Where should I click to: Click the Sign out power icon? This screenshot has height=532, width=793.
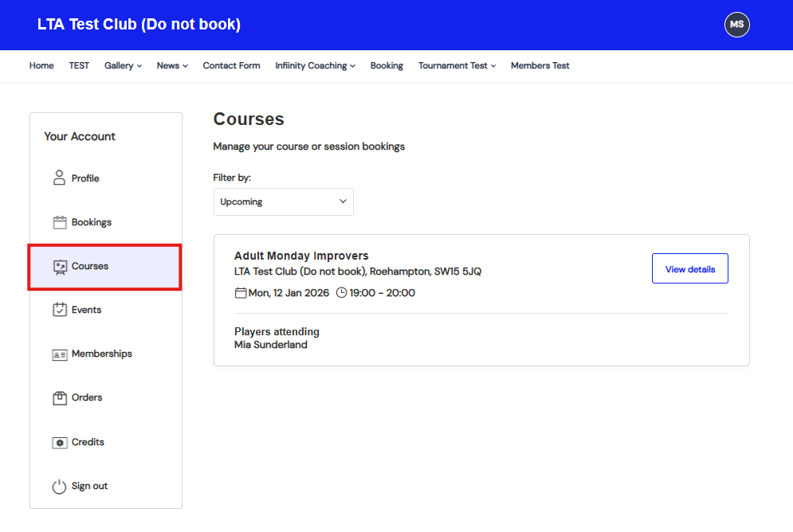[59, 487]
